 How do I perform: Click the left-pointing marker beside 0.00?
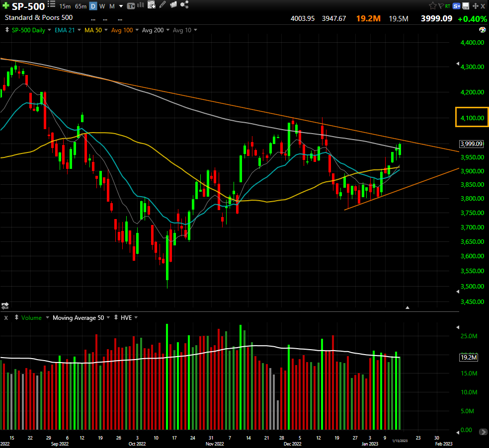pos(458,432)
